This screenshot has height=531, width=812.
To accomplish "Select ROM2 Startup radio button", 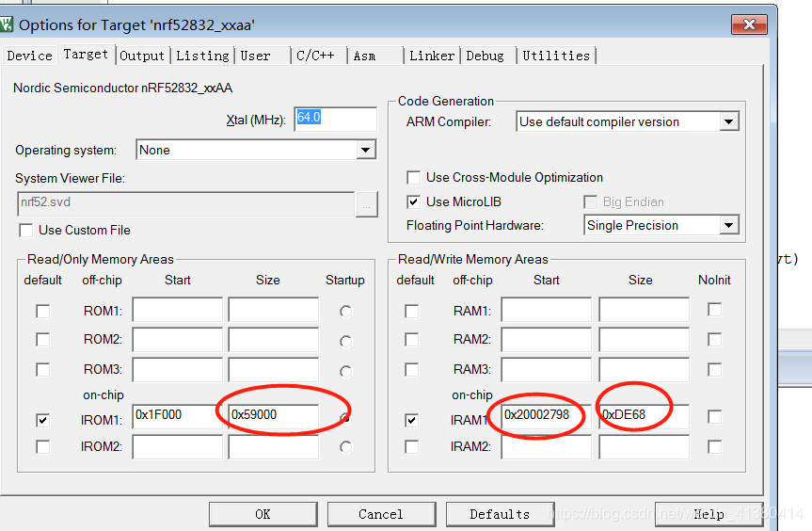I will pyautogui.click(x=345, y=342).
